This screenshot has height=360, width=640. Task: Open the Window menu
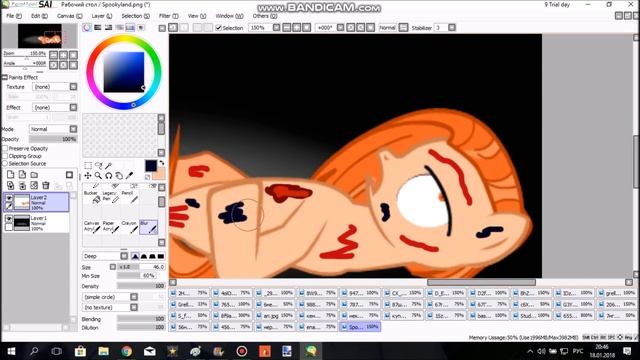[229, 16]
